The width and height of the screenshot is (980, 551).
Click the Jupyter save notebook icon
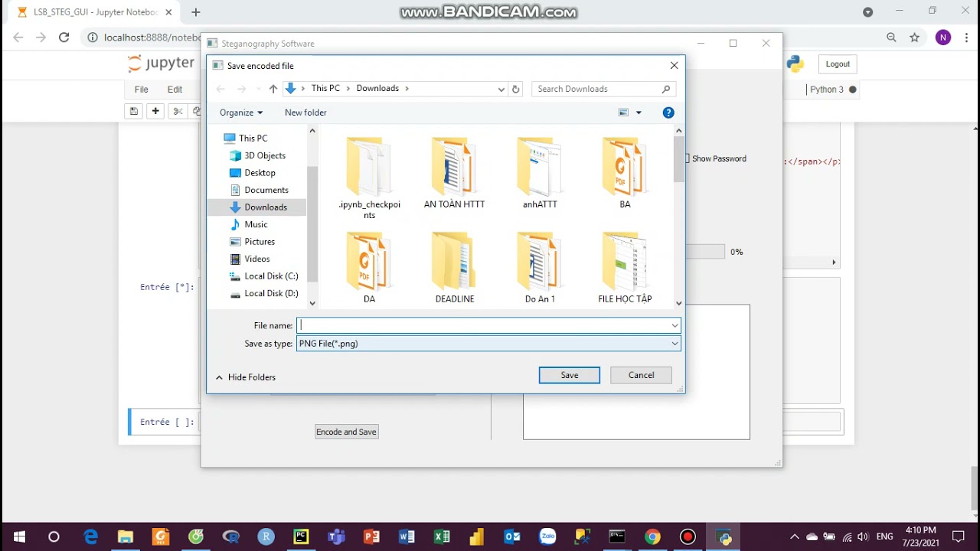click(x=134, y=111)
